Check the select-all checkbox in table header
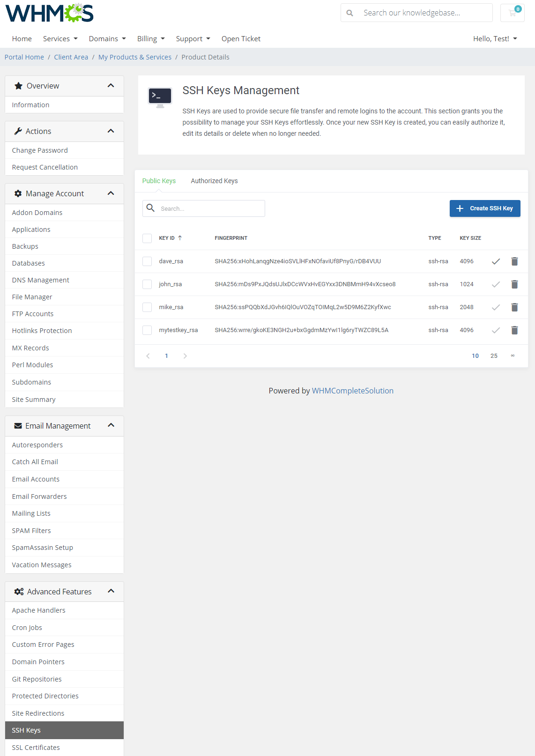The image size is (535, 756). point(147,238)
